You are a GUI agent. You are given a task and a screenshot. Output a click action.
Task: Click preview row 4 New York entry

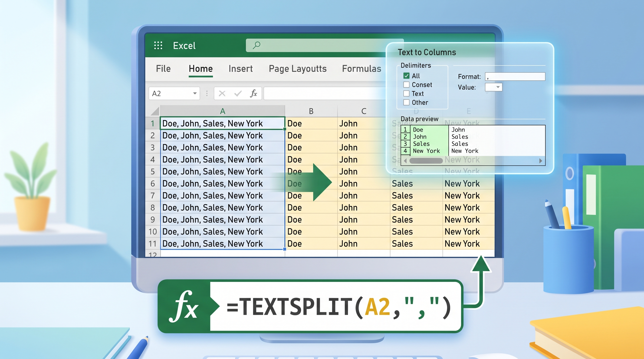pyautogui.click(x=426, y=151)
